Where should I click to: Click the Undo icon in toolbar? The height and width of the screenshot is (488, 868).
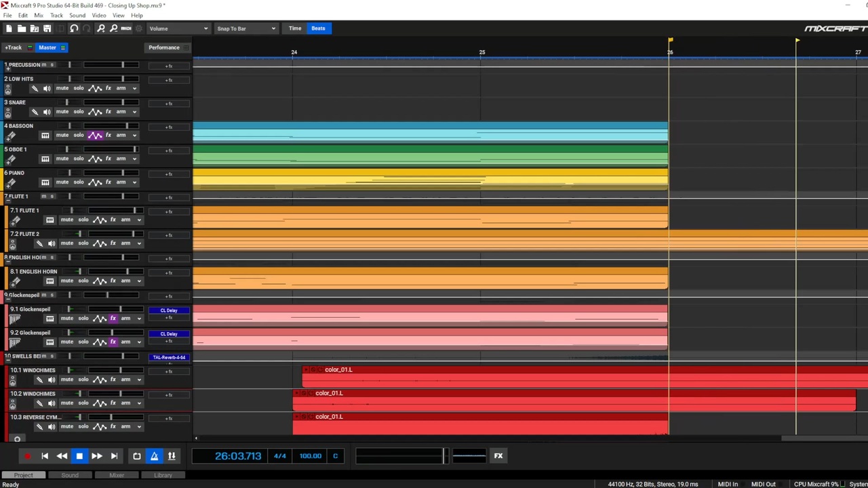coord(74,28)
